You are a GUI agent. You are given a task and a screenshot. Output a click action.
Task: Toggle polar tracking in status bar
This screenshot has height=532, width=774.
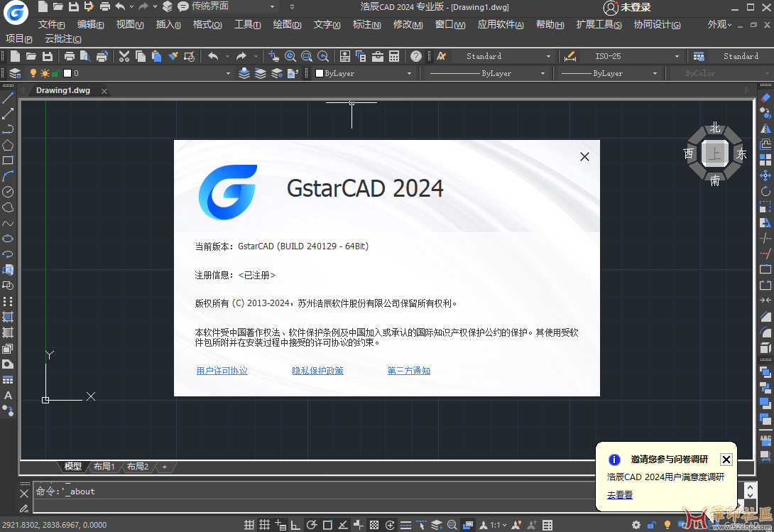(x=312, y=525)
